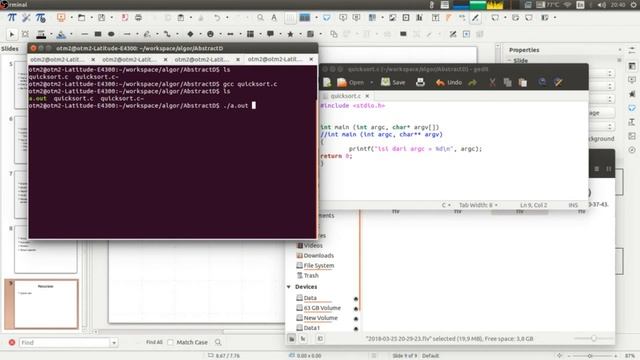640x360 pixels.
Task: Open File System in file manager sidebar
Action: pyautogui.click(x=319, y=266)
